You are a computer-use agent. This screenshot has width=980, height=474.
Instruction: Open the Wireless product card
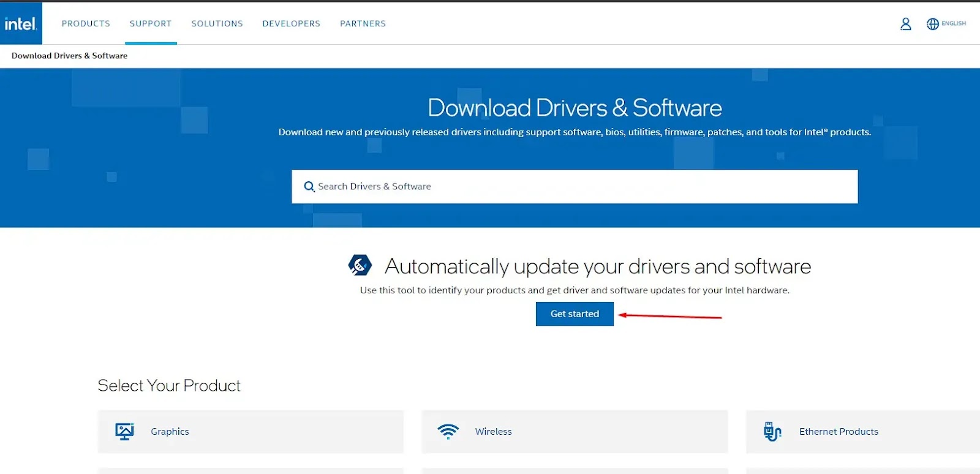coord(575,432)
